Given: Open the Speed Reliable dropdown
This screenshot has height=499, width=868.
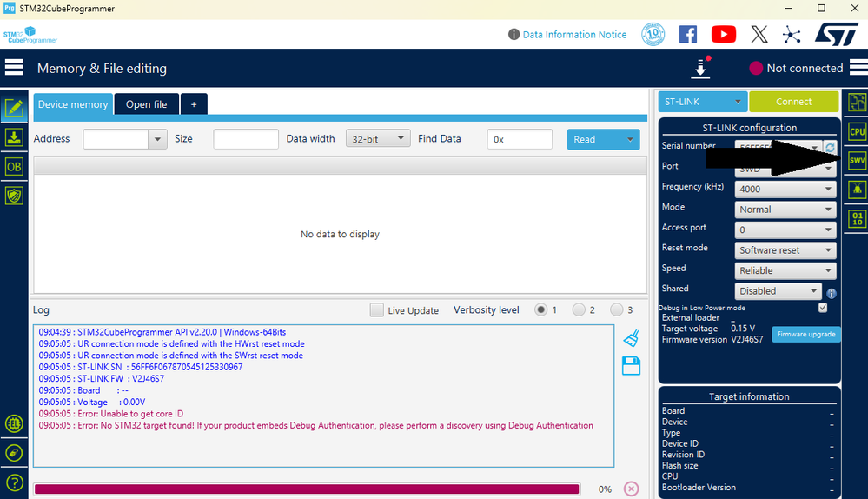Looking at the screenshot, I should tap(785, 270).
